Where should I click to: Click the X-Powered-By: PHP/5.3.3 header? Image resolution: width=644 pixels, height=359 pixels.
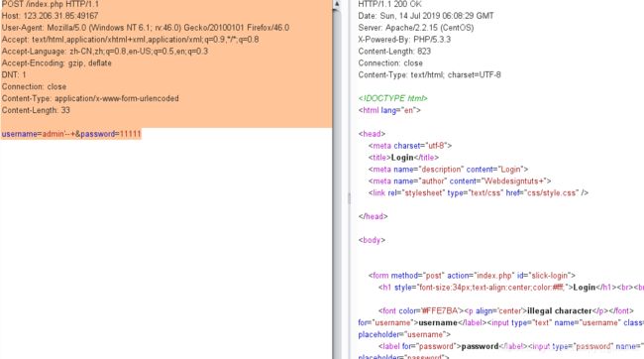tap(404, 40)
